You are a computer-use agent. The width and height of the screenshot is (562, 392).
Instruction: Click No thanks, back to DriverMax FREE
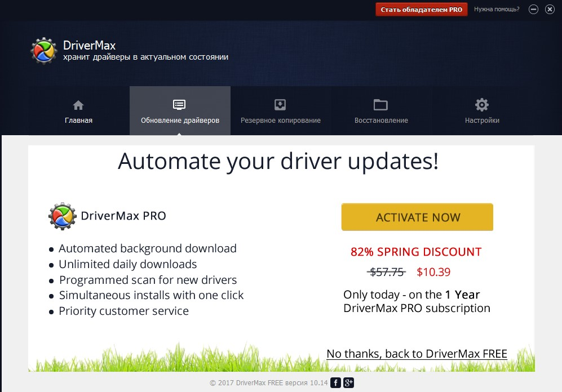[417, 354]
